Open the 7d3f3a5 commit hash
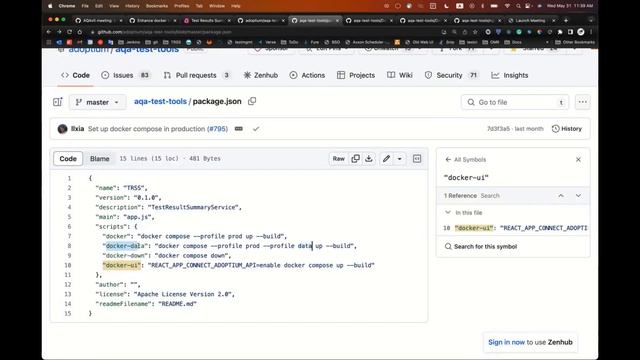The height and width of the screenshot is (360, 640). pos(498,129)
